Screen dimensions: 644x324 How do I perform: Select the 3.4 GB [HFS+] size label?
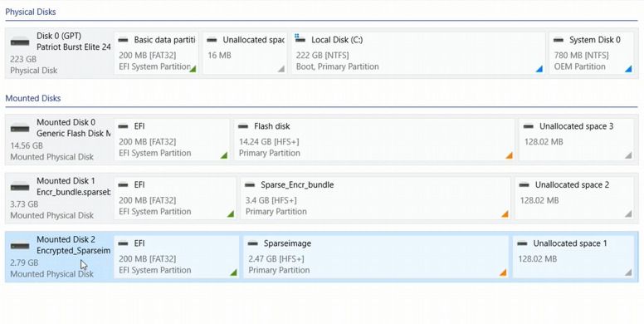pyautogui.click(x=271, y=200)
